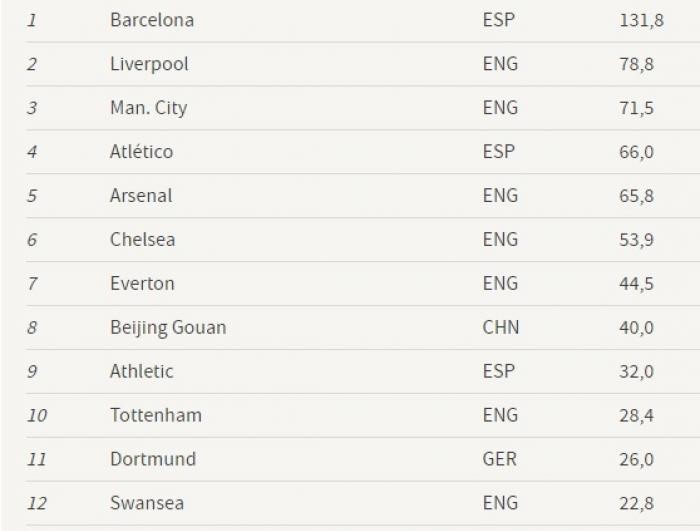This screenshot has height=531, width=700.
Task: Open the Everton row entry
Action: click(x=142, y=284)
